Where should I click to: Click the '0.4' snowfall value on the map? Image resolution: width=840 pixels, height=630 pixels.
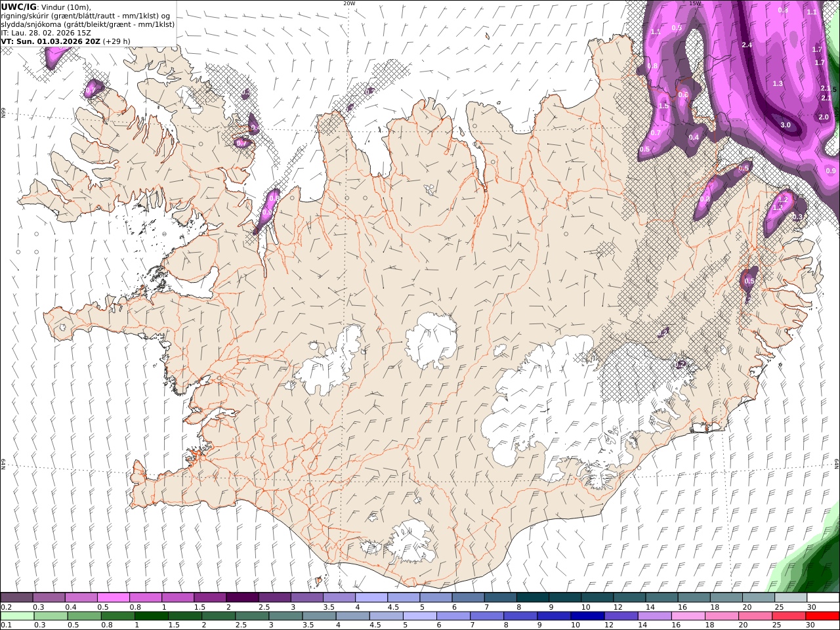tap(694, 137)
